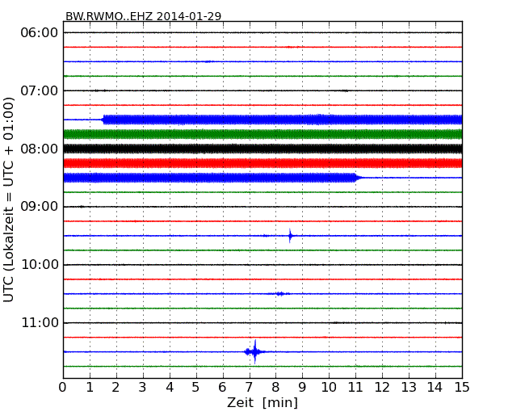Click the x-axis tick label 3
The image size is (525, 420).
(x=143, y=387)
